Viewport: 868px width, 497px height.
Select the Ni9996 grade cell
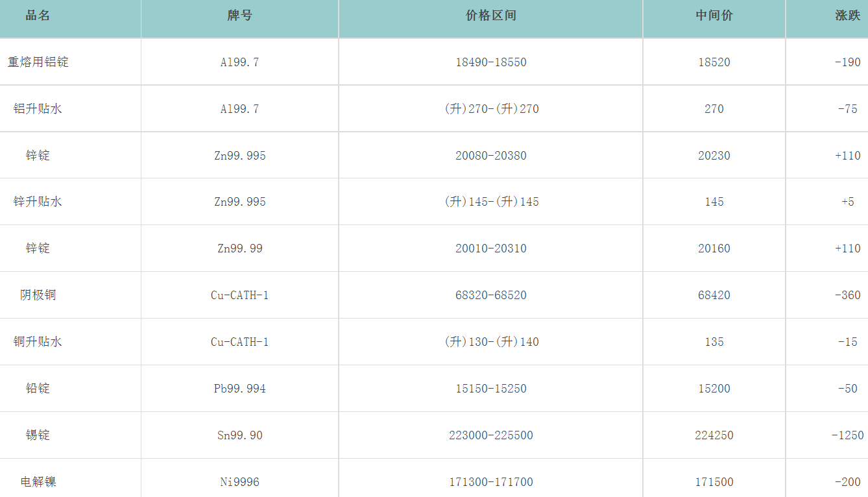tap(239, 482)
